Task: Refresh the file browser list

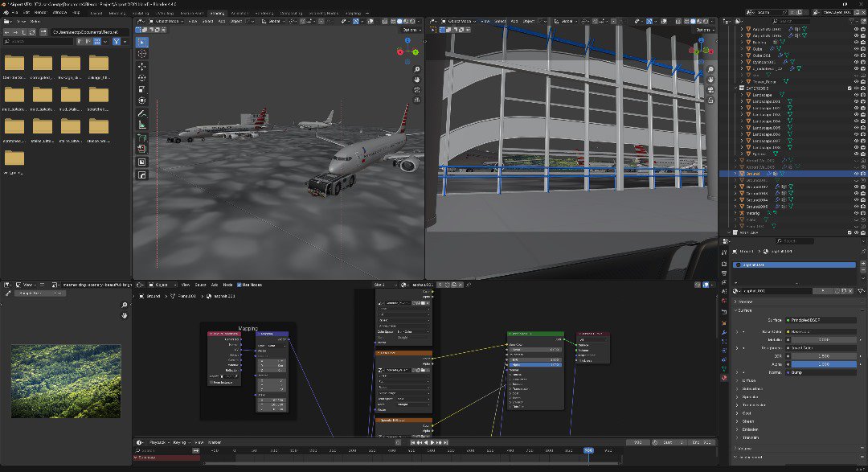Action: (x=33, y=32)
